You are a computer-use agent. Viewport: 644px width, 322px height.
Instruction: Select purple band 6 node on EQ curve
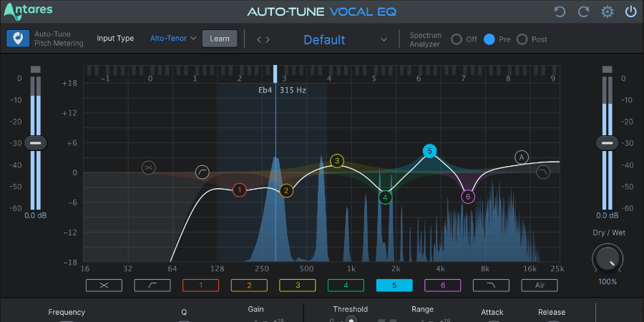coord(468,197)
